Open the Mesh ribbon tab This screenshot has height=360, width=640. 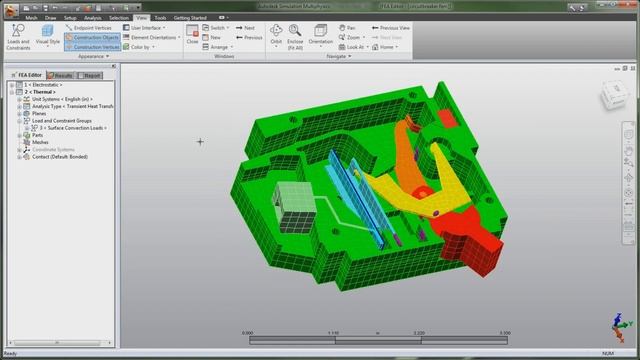(31, 18)
